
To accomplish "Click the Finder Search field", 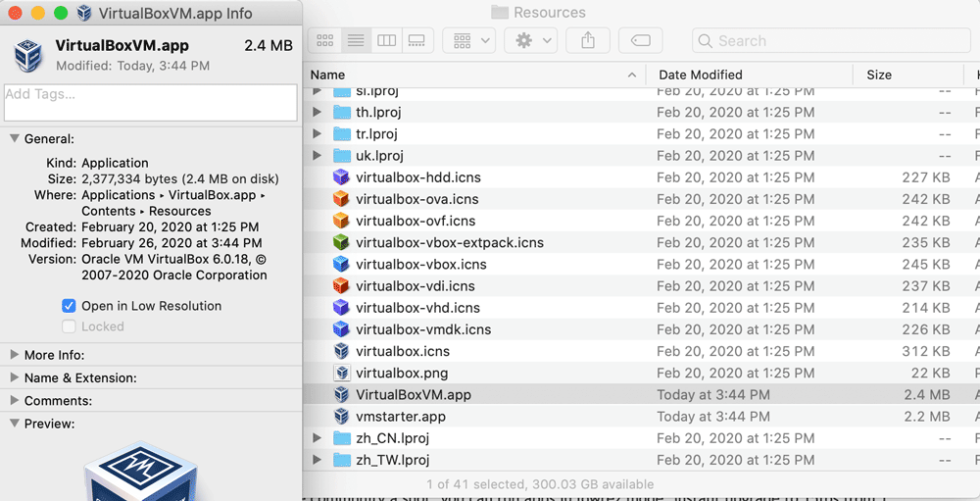I will 831,40.
